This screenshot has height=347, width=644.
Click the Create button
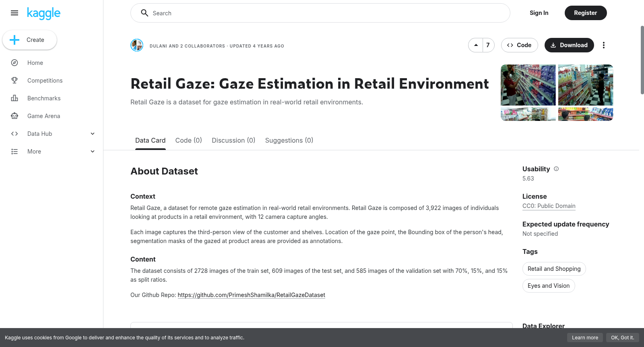tap(30, 40)
